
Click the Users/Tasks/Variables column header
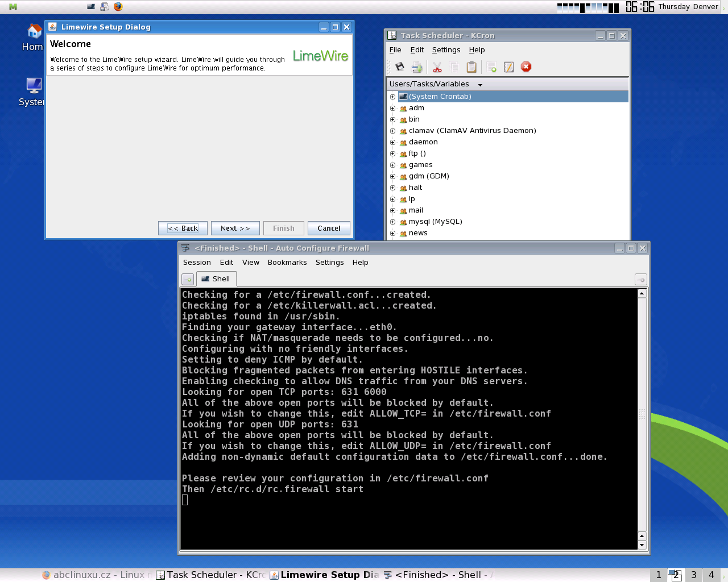pyautogui.click(x=507, y=84)
